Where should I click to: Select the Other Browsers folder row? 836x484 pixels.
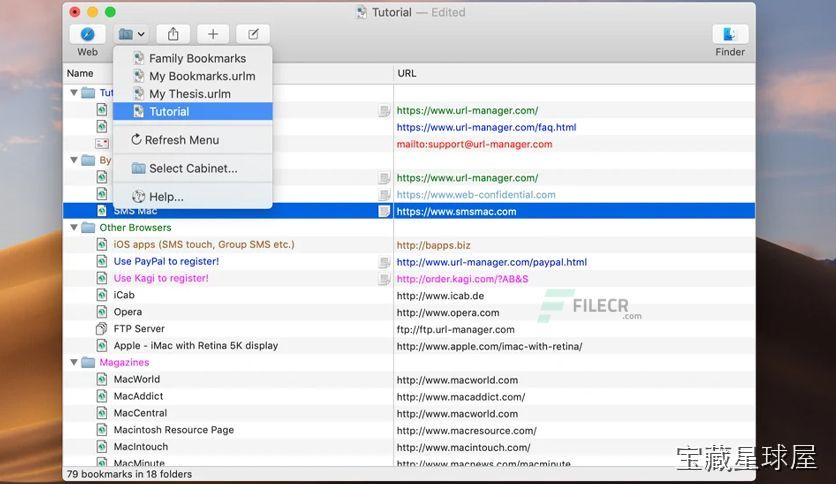tap(409, 228)
